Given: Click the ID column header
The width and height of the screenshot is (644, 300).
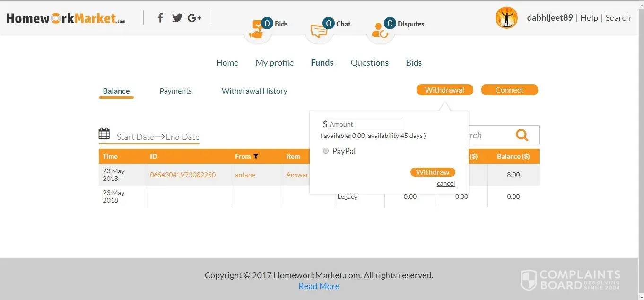Looking at the screenshot, I should click(x=188, y=156).
